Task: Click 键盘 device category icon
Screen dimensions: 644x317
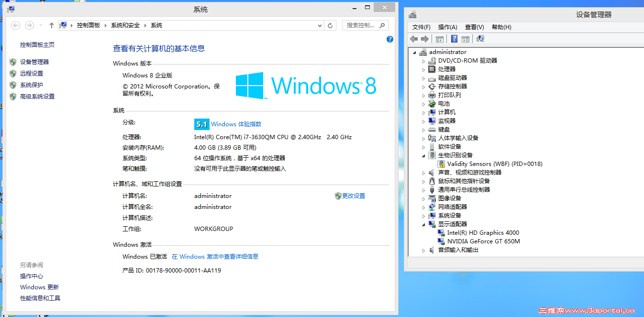Action: pos(432,130)
